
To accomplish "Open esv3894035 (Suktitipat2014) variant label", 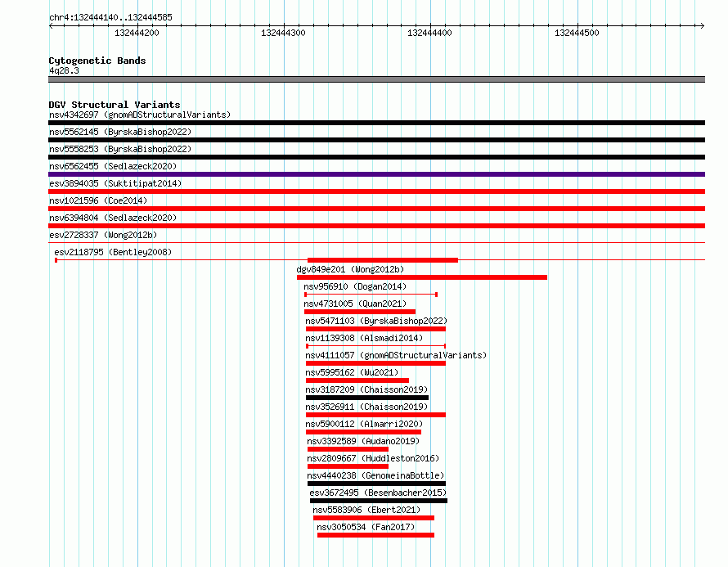I will pyautogui.click(x=115, y=183).
